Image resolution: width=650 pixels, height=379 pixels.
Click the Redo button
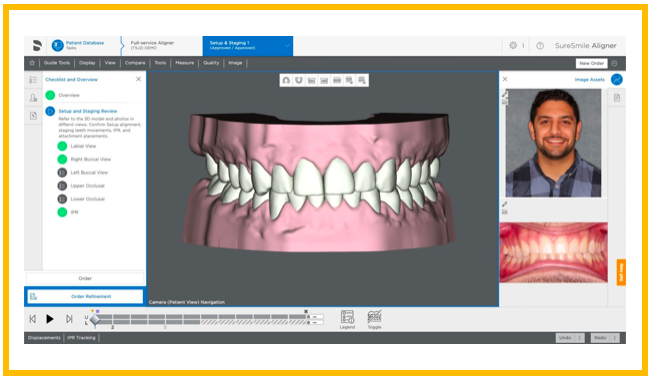coord(600,338)
